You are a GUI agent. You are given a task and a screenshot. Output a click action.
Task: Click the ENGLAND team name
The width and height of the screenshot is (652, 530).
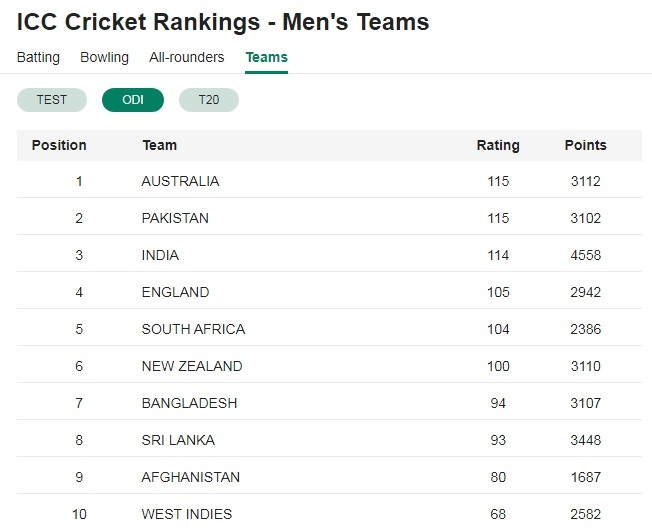(x=175, y=292)
